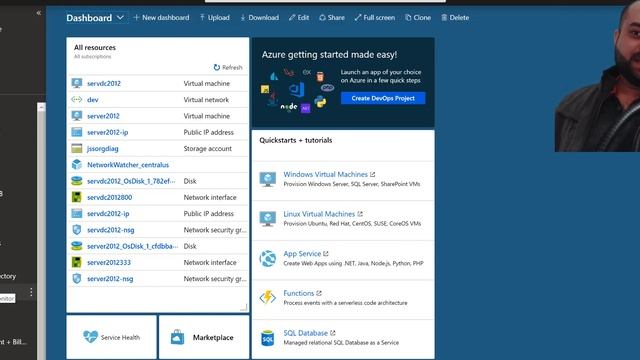Click the App Service globe icon
This screenshot has width=640, height=360.
268,258
